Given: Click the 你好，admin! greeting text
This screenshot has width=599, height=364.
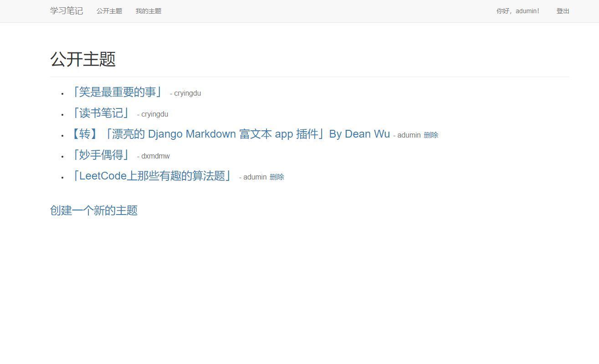Looking at the screenshot, I should pos(518,11).
